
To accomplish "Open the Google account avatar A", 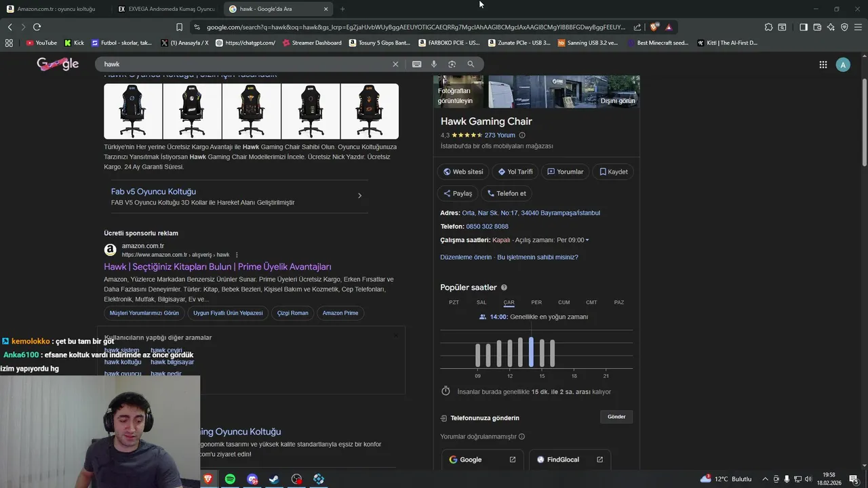I will pos(843,64).
